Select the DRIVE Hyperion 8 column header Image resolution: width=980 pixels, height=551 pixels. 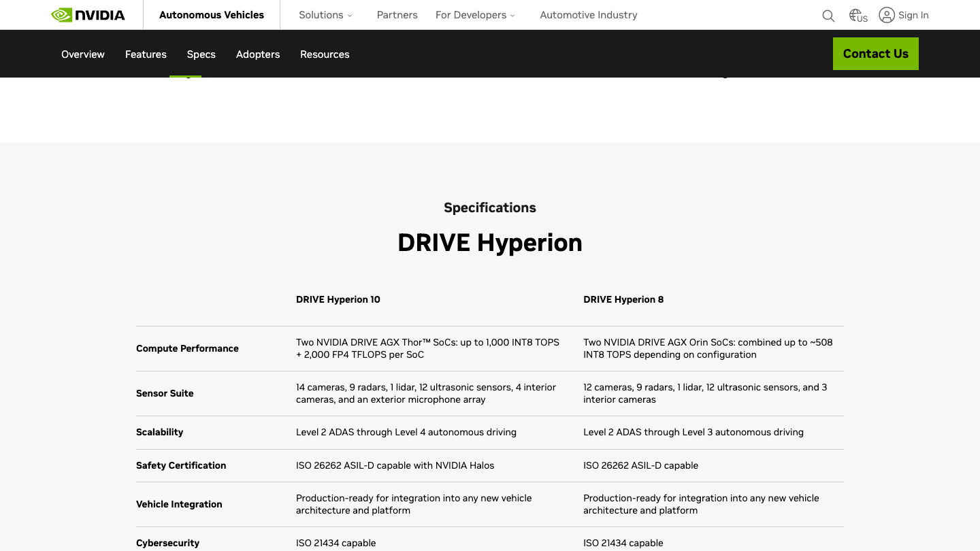pyautogui.click(x=623, y=299)
